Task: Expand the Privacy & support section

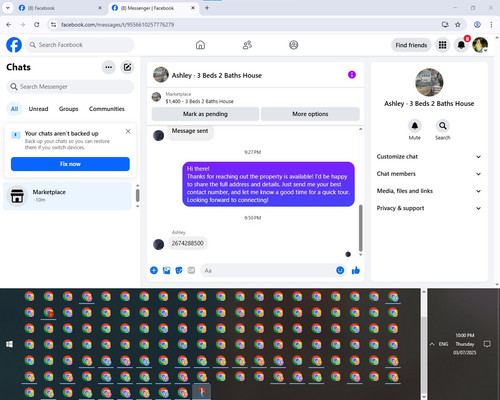Action: tap(429, 208)
